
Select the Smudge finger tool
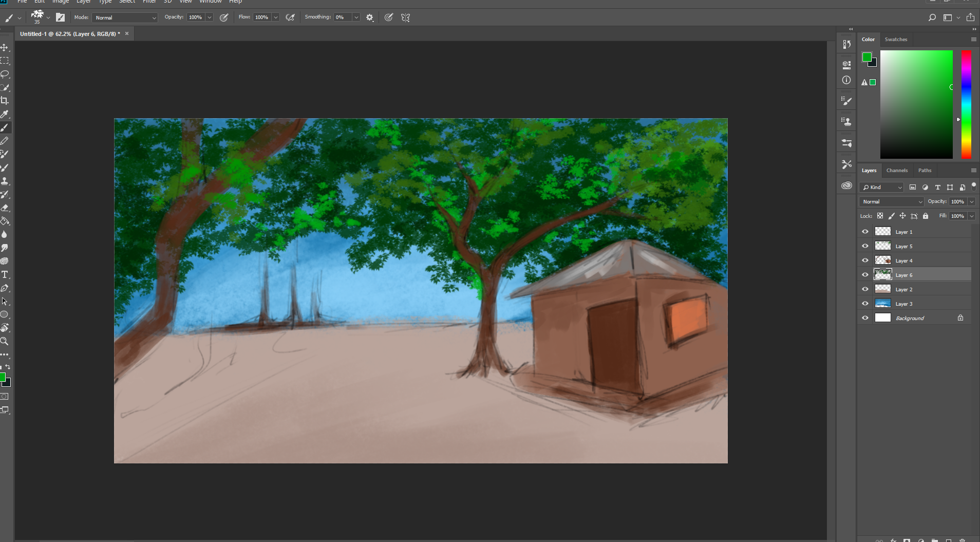coord(5,248)
